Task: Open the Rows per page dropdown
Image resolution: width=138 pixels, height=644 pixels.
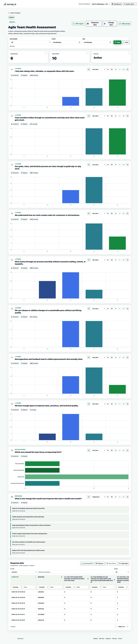Action: (x=122, y=572)
